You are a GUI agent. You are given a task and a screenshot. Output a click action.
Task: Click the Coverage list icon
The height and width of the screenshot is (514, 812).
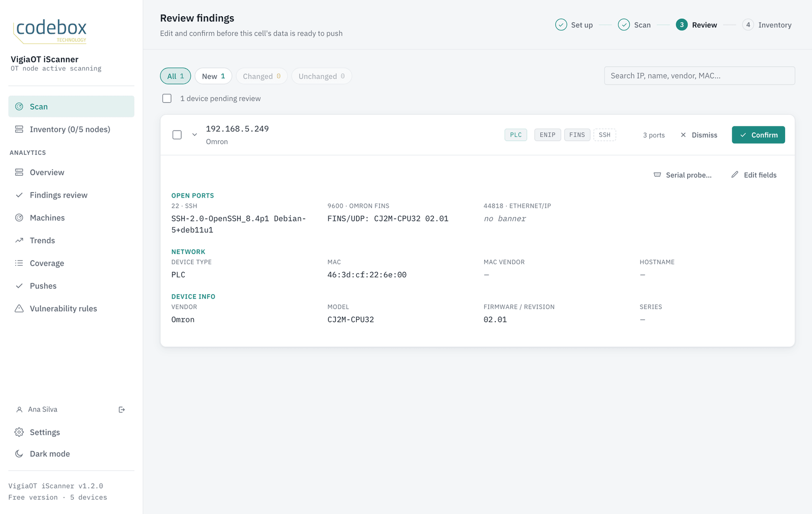(19, 263)
